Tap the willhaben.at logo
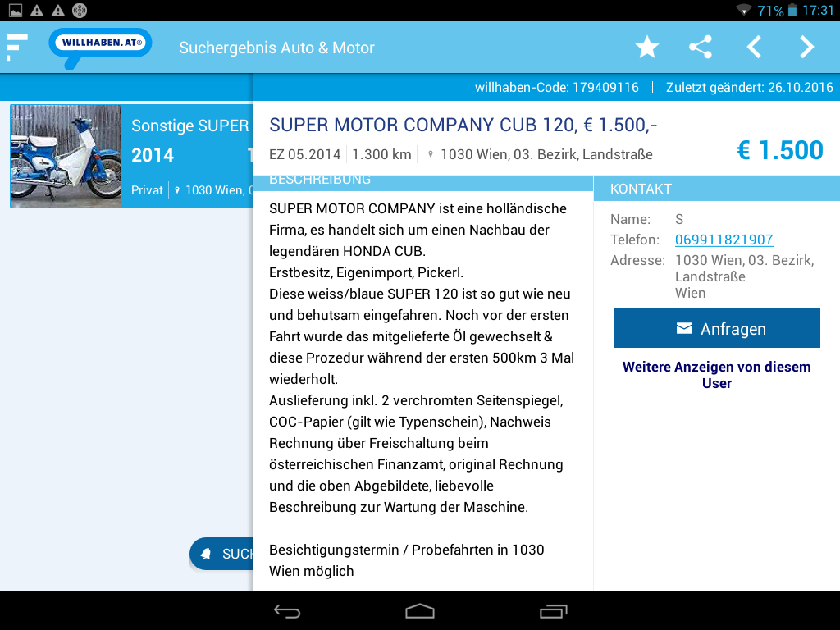This screenshot has height=630, width=840. coord(100,46)
